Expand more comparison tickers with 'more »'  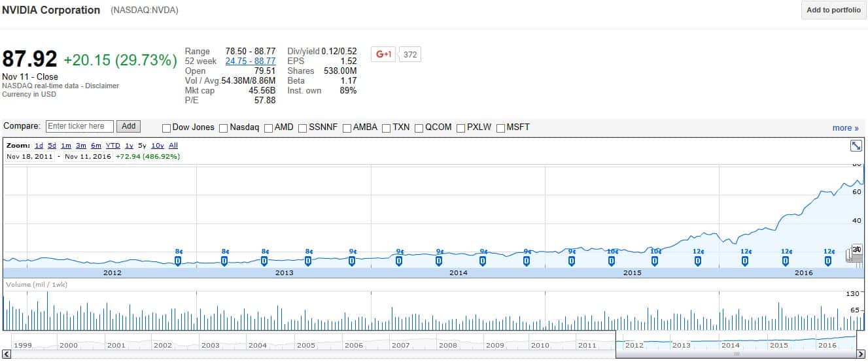point(845,128)
